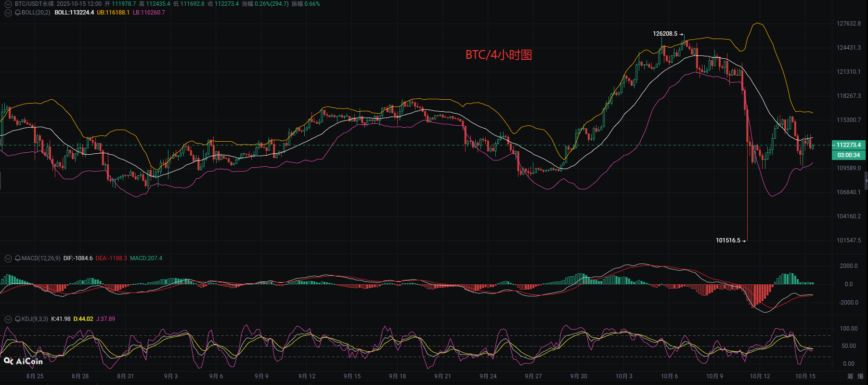Click the 127632.8 price axis label

tap(849, 24)
